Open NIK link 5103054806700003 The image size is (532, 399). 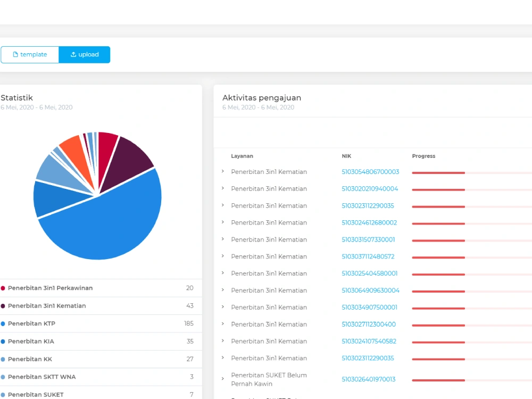tap(370, 172)
